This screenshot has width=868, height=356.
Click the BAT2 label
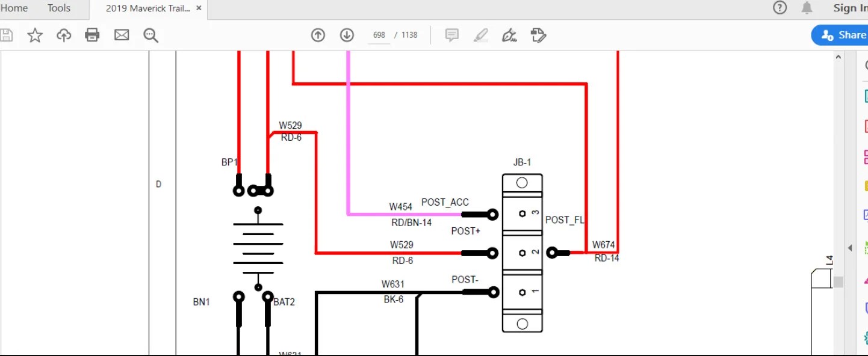[x=284, y=302]
